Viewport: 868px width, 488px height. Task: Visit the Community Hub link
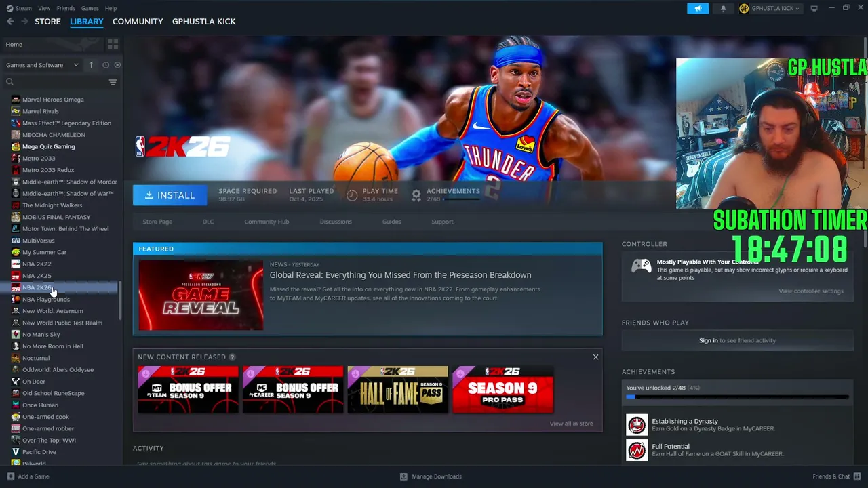(x=267, y=222)
